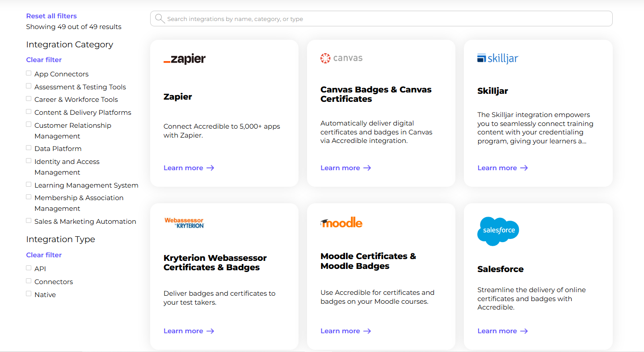Screen dimensions: 644x352
Task: Click the search magnifier icon
Action: [x=160, y=18]
